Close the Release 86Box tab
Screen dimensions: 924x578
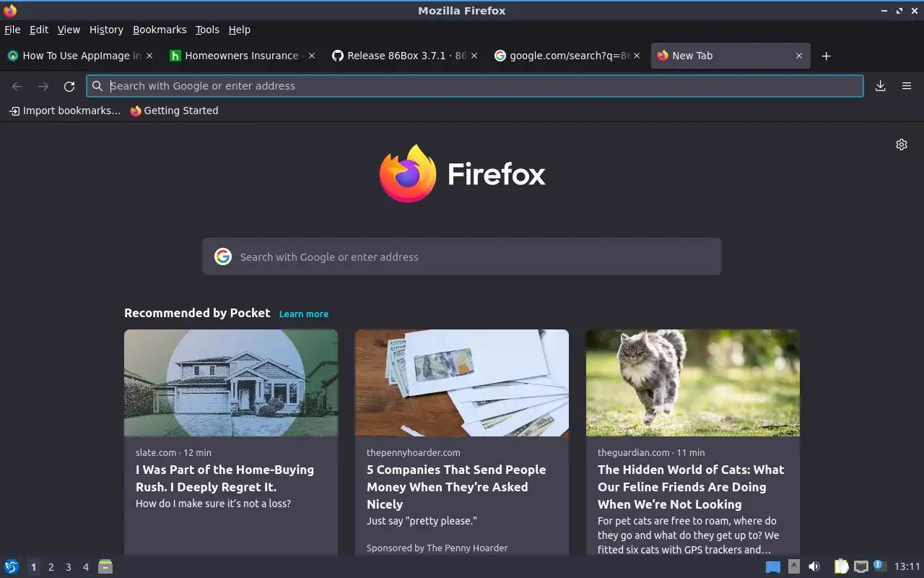pos(474,56)
